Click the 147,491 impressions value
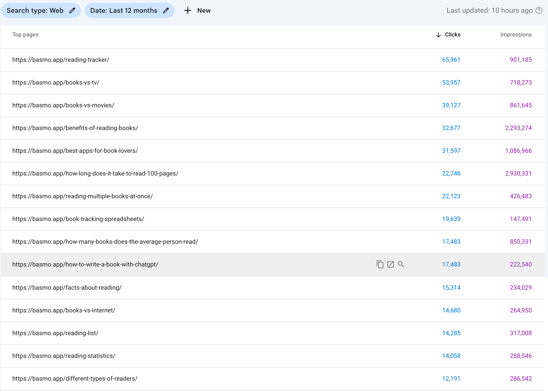This screenshot has width=548, height=392. 521,219
